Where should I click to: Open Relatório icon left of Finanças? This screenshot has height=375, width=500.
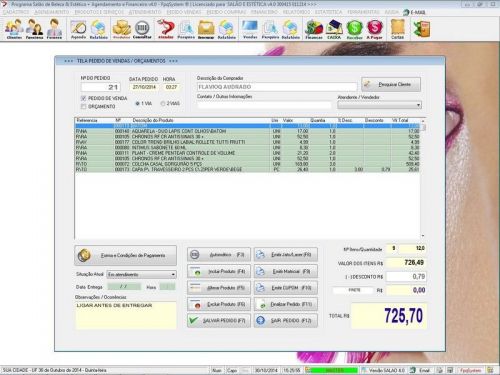(x=290, y=29)
